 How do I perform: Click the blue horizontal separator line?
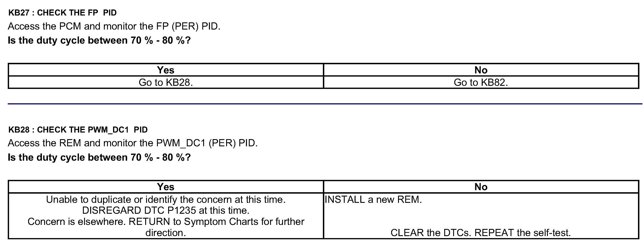click(x=324, y=104)
